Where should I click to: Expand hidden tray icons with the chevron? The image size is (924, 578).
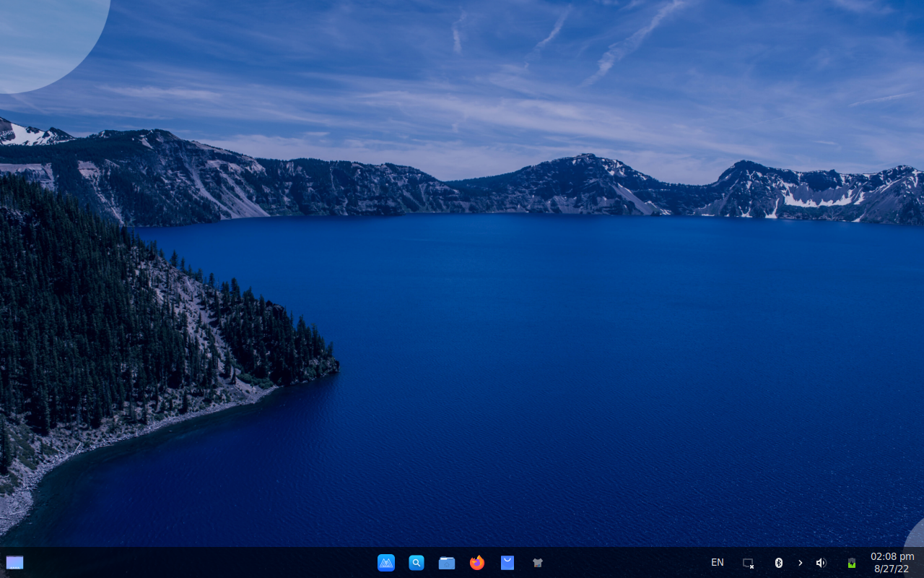[x=800, y=563]
